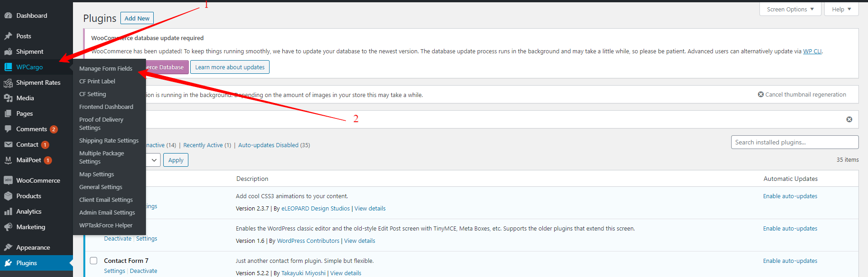868x277 pixels.
Task: Open the WP CLI link
Action: (812, 51)
